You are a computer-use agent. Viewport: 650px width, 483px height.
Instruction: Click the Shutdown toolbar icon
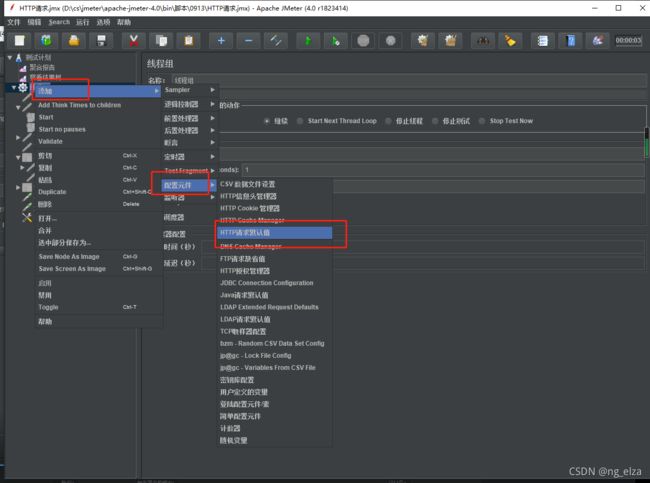390,41
